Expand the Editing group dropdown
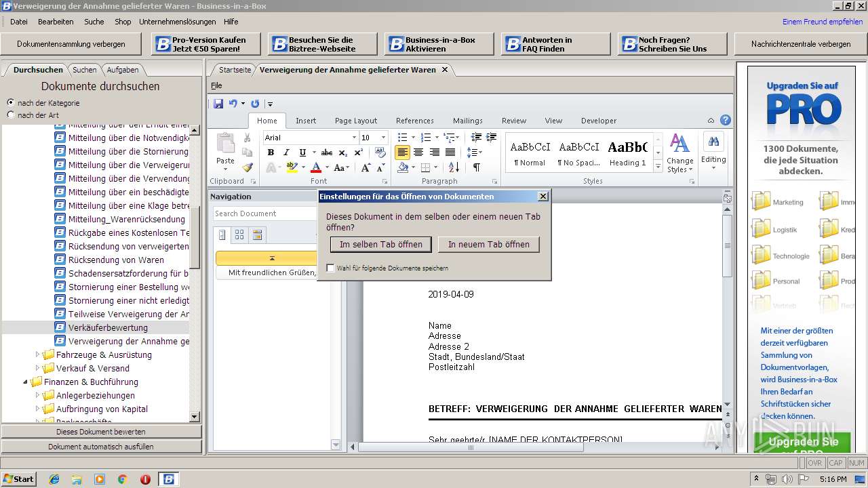Viewport: 868px width, 488px height. click(713, 152)
